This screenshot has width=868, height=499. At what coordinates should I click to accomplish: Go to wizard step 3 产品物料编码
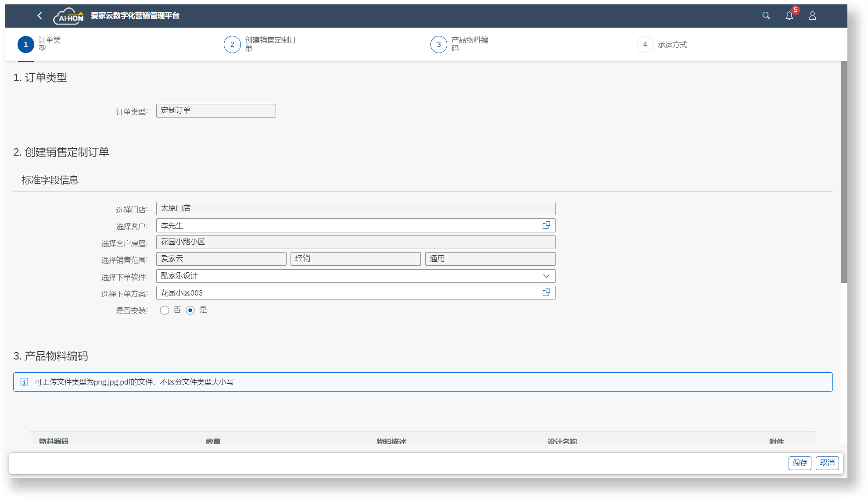[x=438, y=44]
